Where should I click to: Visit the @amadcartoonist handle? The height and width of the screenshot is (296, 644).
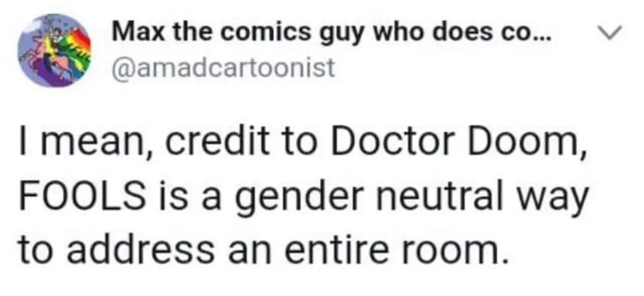click(x=224, y=68)
